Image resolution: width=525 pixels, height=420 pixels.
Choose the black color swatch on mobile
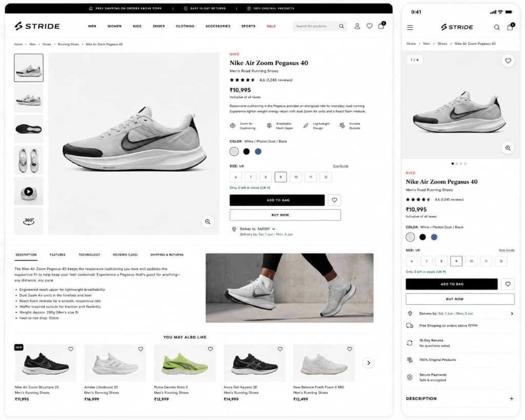(422, 237)
